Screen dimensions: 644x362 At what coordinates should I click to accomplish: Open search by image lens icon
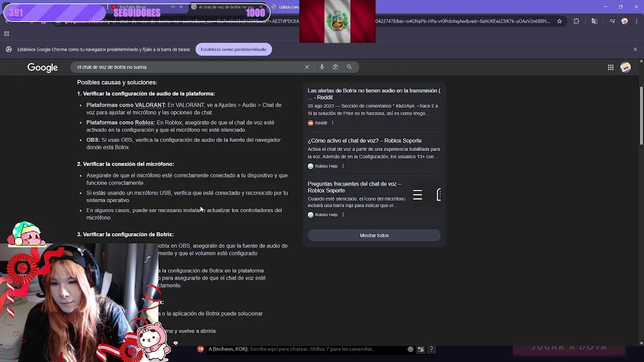pos(336,67)
